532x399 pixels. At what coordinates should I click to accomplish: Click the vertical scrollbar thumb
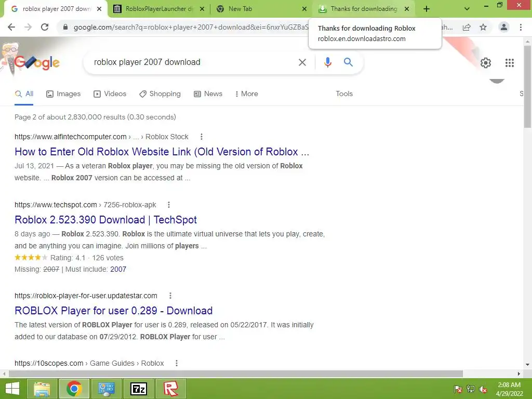point(527,87)
